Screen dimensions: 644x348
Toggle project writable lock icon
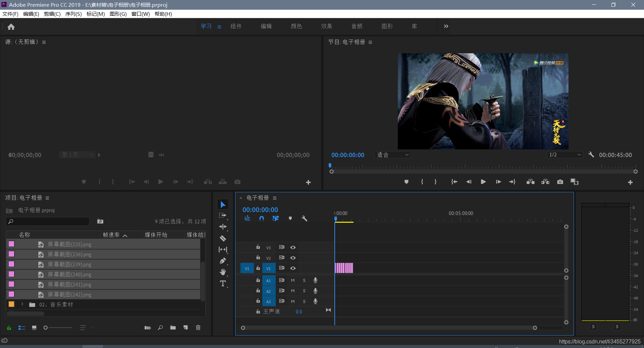pos(9,328)
